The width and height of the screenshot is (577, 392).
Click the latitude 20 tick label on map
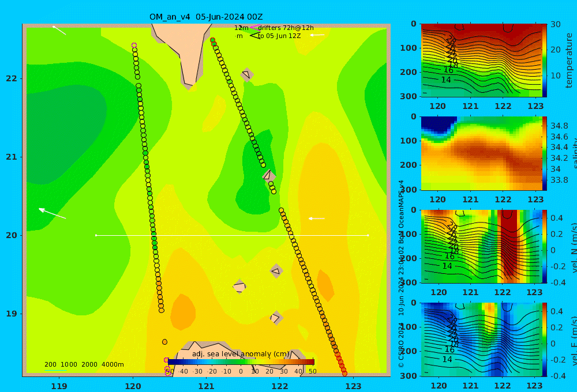click(12, 235)
